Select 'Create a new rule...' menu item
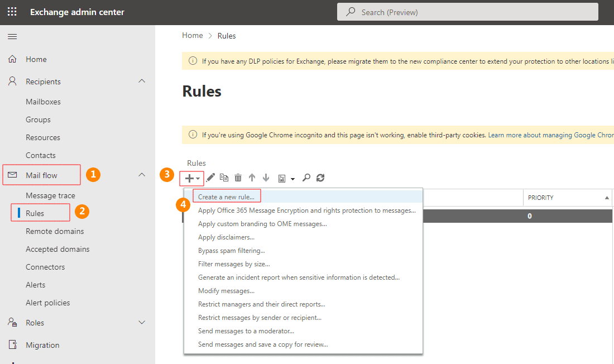This screenshot has width=614, height=364. [226, 197]
